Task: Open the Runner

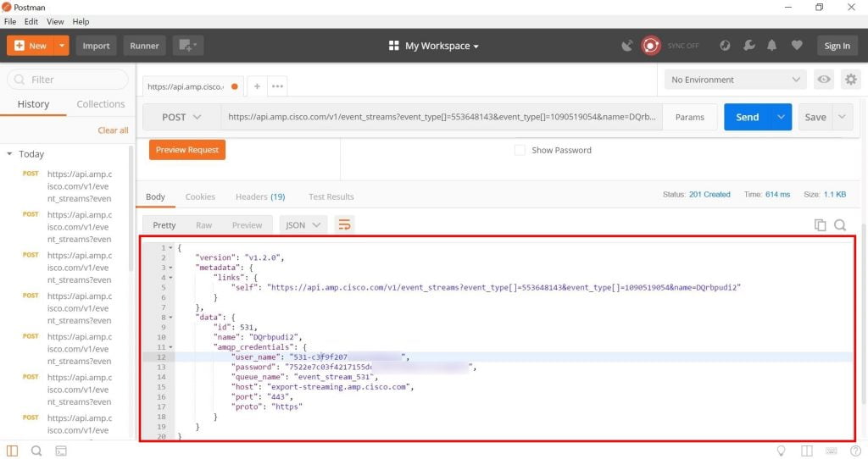Action: point(144,46)
